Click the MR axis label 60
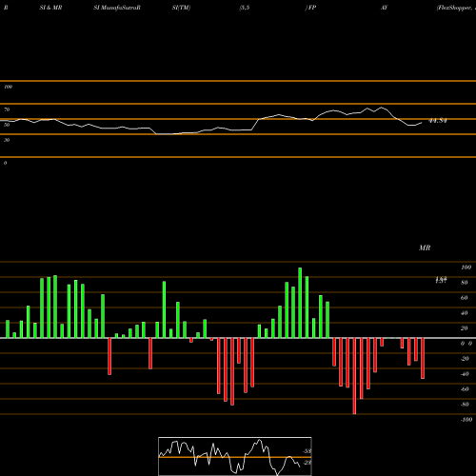This screenshot has height=476, width=476. pyautogui.click(x=465, y=298)
